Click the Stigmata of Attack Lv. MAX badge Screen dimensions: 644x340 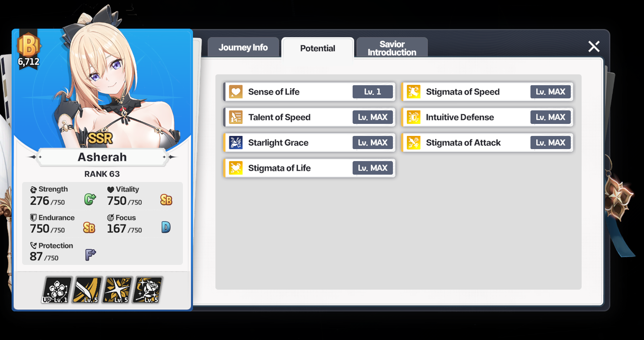[551, 143]
